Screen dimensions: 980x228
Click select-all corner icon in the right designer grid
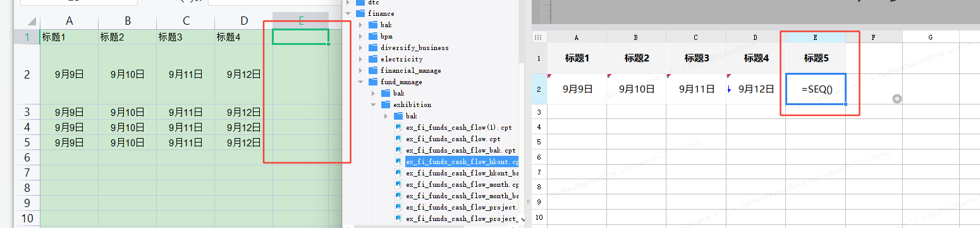[539, 37]
